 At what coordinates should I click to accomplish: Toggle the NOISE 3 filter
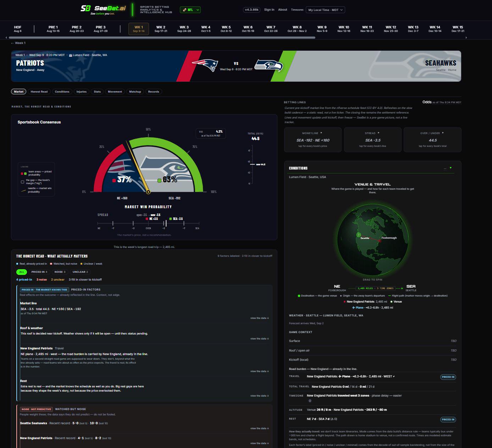pyautogui.click(x=60, y=272)
